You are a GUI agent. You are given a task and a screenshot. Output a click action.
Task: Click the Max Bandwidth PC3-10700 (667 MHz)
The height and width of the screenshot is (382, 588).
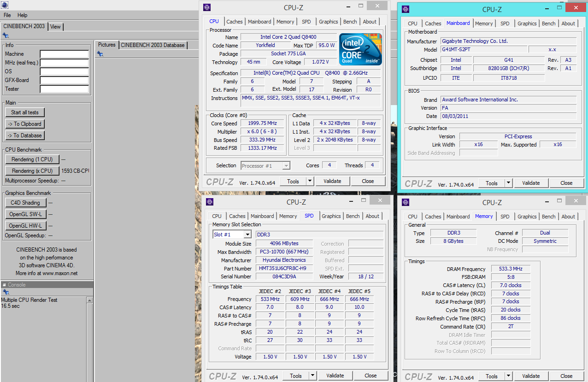tap(283, 252)
